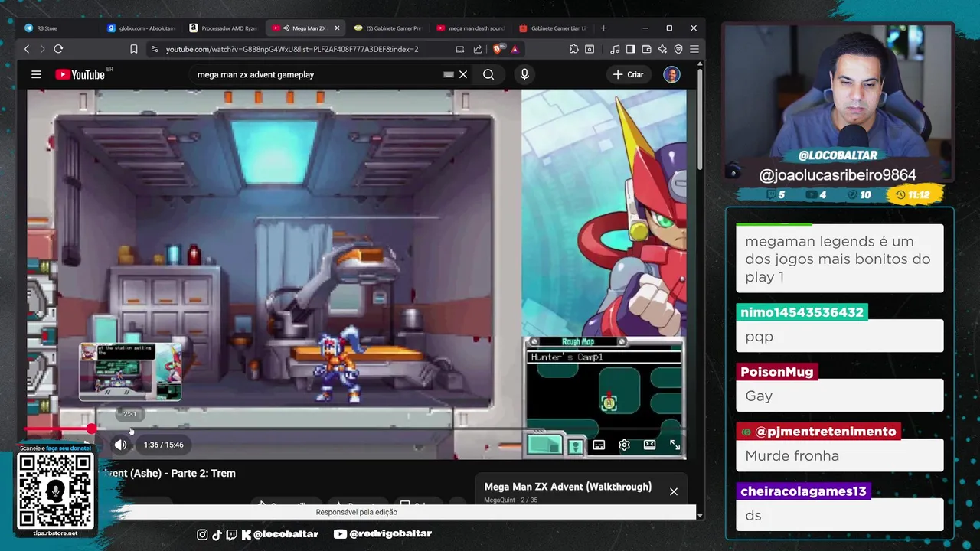
Task: Click the browser forward arrow
Action: 42,49
